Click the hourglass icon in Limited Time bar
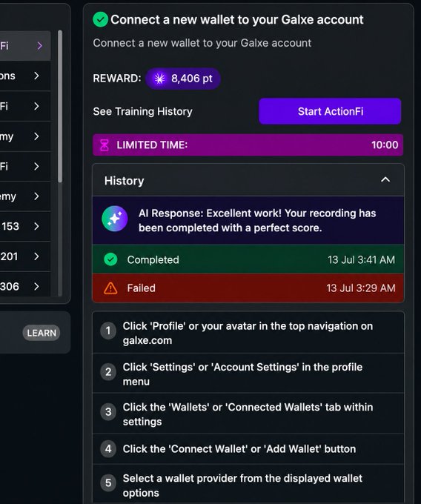Screen dimensions: 421x504 (104, 145)
